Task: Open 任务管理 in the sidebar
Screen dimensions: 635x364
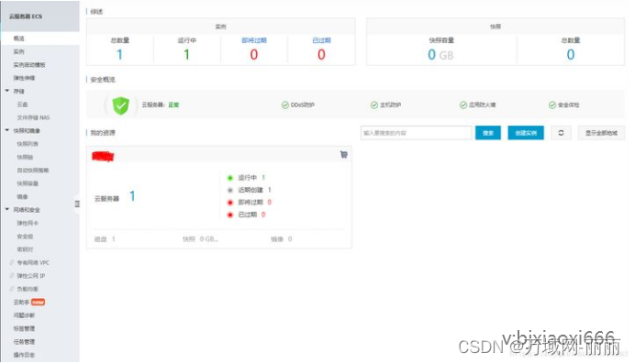Action: pos(24,342)
